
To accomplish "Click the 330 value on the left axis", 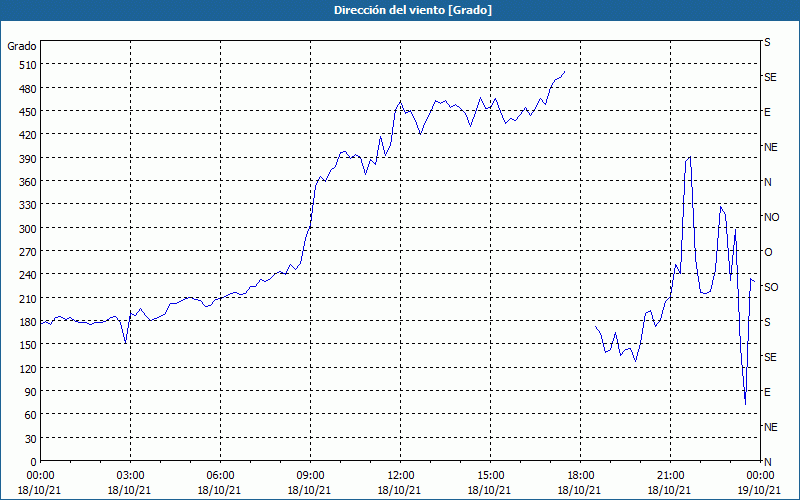I will coord(28,205).
